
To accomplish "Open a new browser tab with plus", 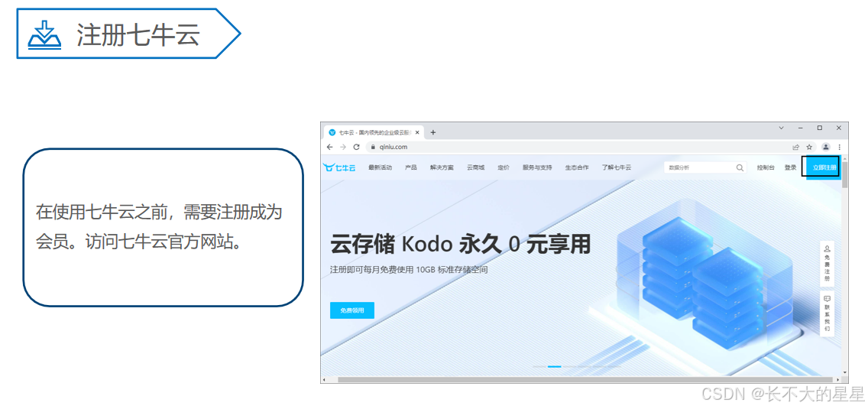I will point(433,132).
